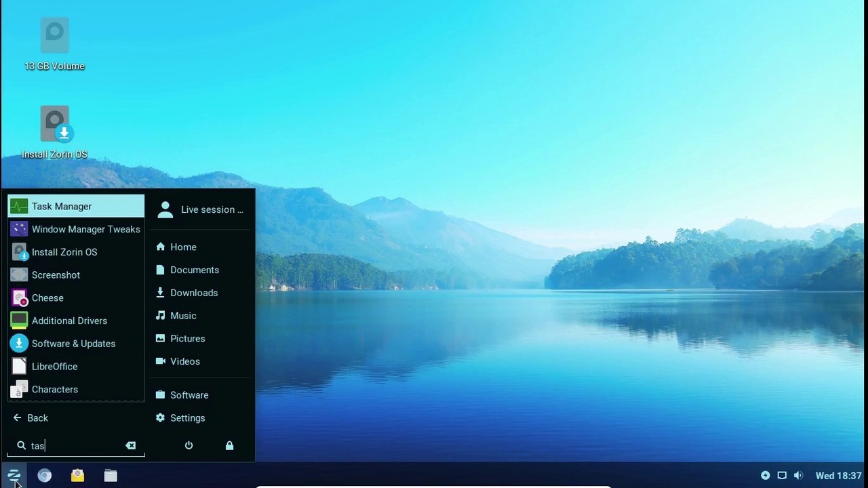Open Task Manager from search results
Viewport: 868px width, 488px height.
click(x=76, y=206)
